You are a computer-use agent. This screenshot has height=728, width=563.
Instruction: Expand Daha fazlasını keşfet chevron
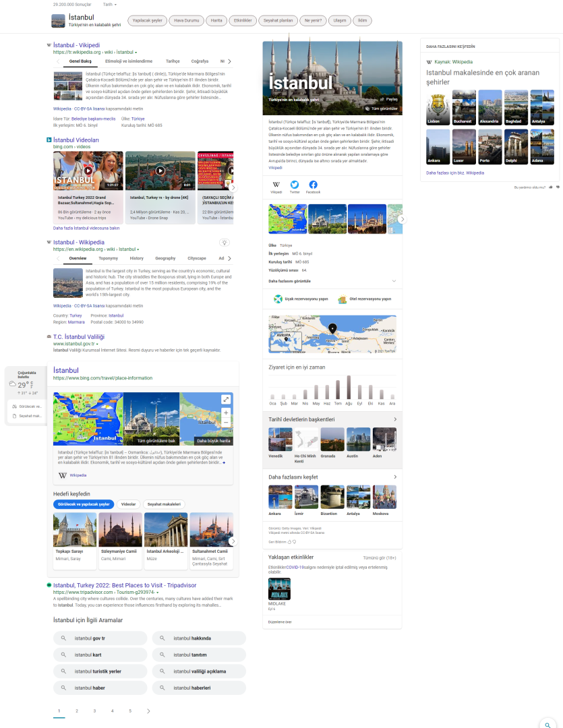click(395, 477)
